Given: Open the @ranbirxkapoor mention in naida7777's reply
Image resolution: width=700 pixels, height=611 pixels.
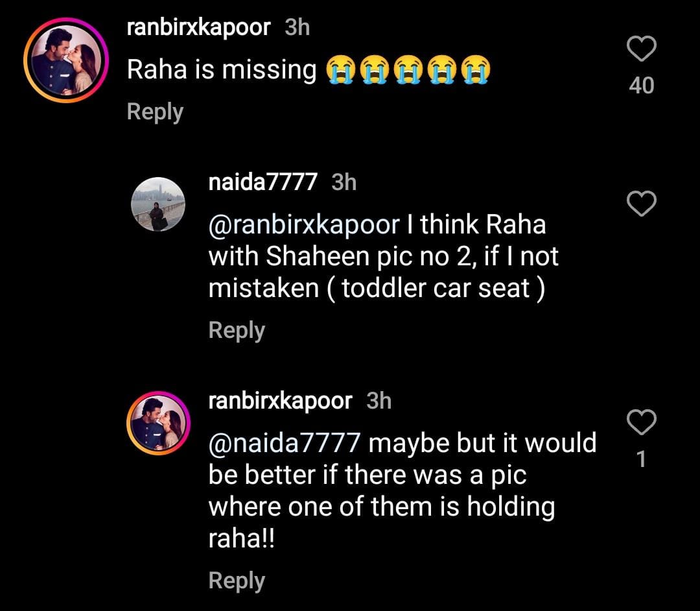Looking at the screenshot, I should point(303,225).
